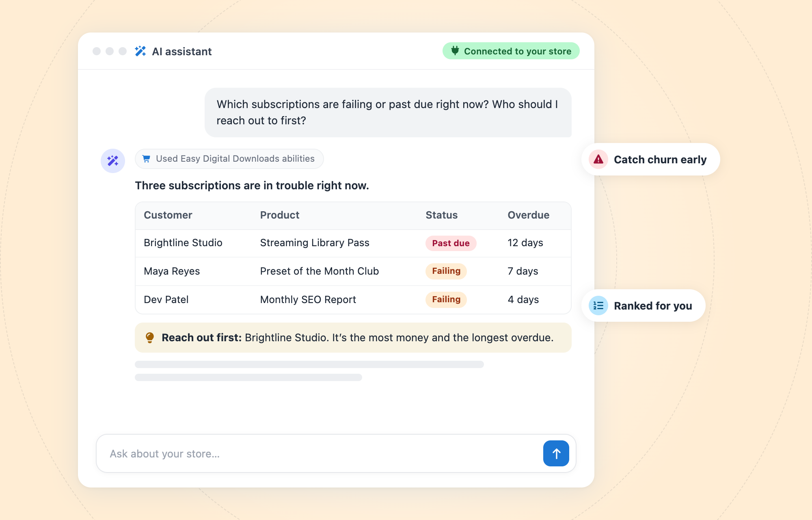Click Three subscriptions are in trouble heading
This screenshot has width=812, height=520.
click(252, 185)
